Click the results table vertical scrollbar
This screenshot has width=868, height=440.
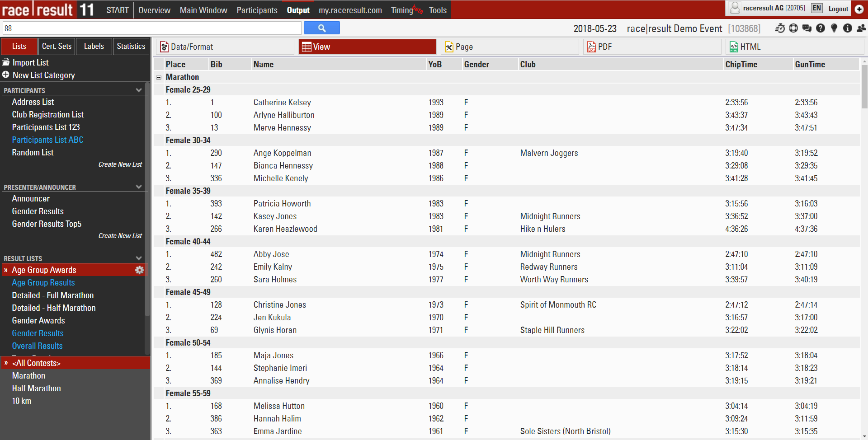[864, 87]
